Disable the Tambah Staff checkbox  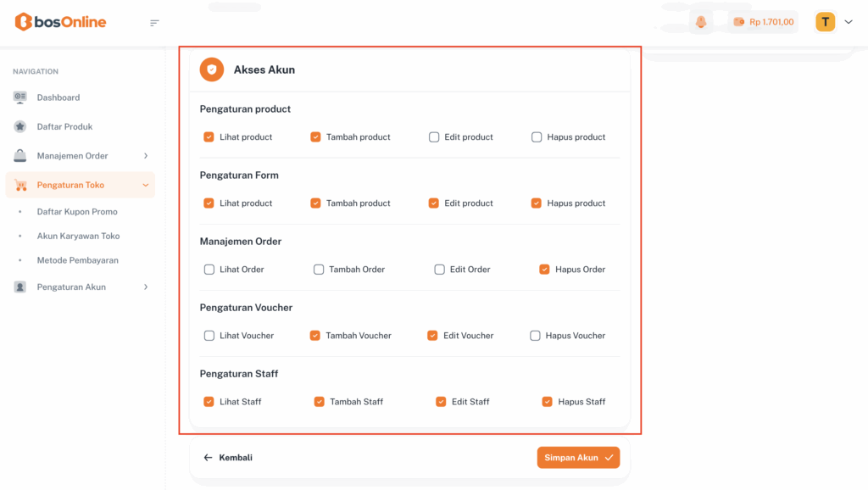coord(320,402)
